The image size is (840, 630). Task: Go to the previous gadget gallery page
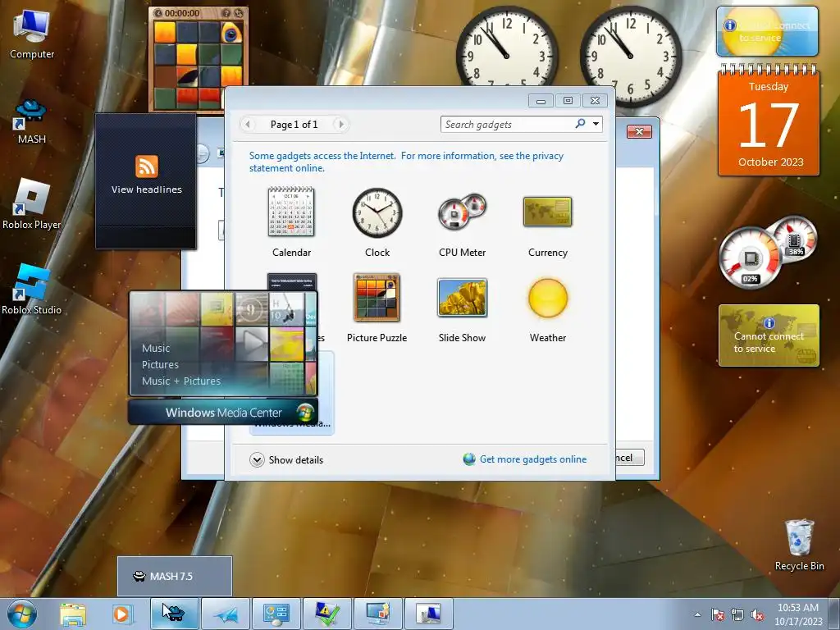pos(248,125)
